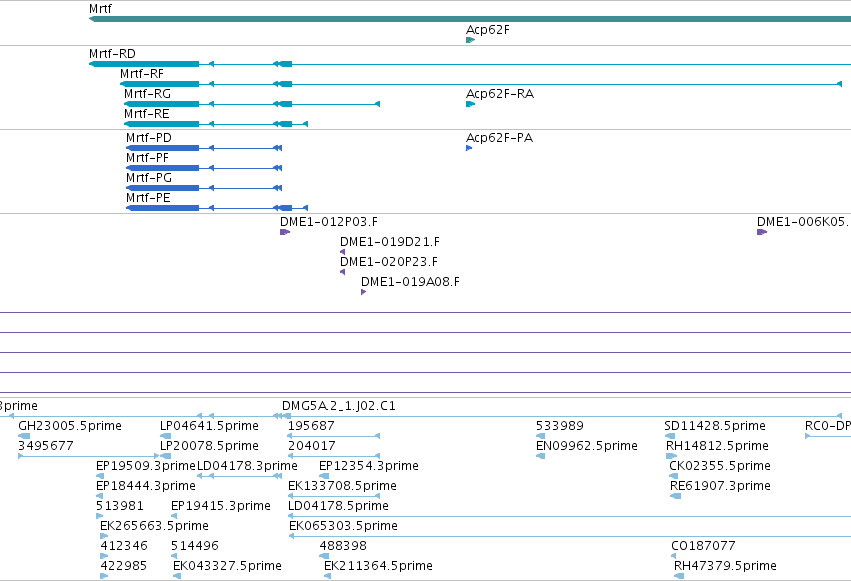Select the RH14812.5prime EST
This screenshot has height=581, width=851.
coord(671,456)
